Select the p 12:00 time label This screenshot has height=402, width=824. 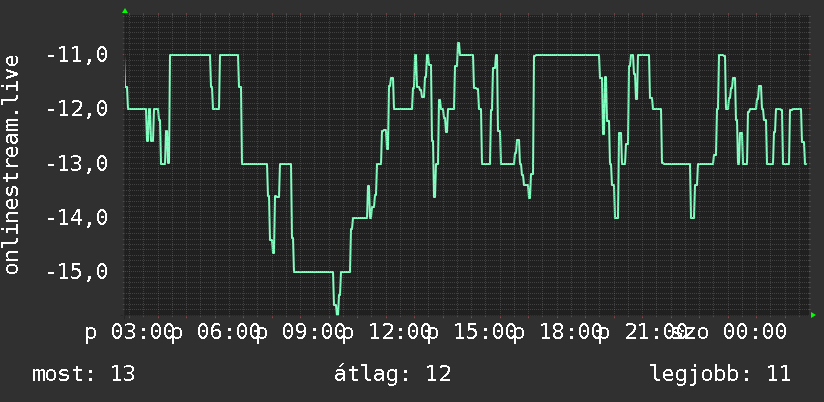(387, 333)
